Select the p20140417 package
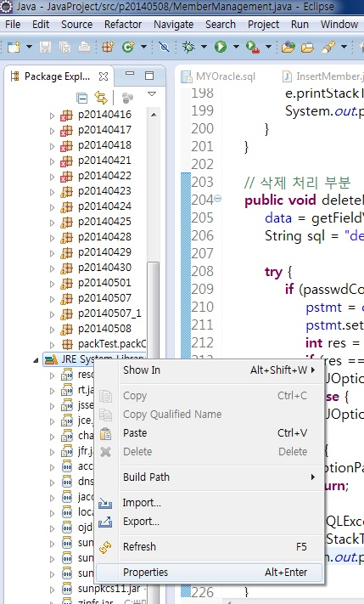The image size is (364, 604). pos(104,130)
